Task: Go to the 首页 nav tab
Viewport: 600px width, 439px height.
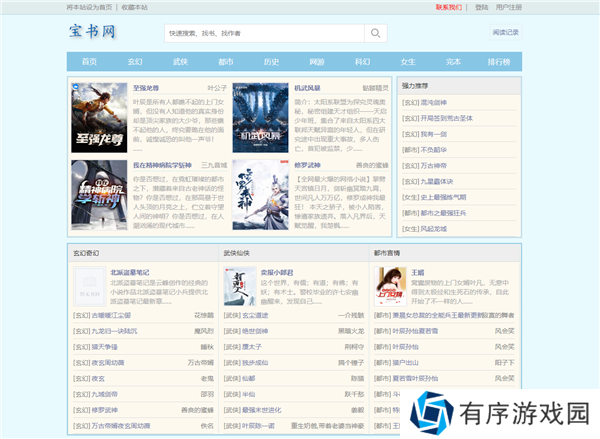Action: click(x=89, y=62)
